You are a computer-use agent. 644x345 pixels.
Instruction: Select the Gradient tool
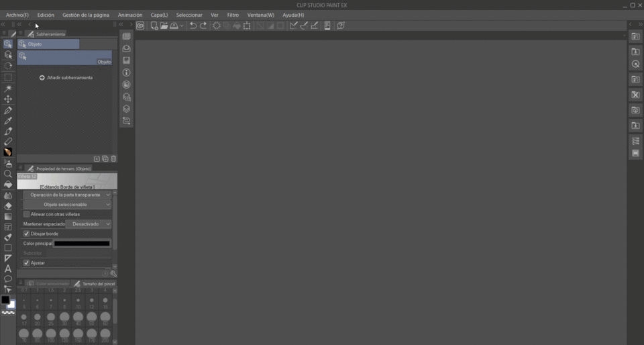[8, 216]
